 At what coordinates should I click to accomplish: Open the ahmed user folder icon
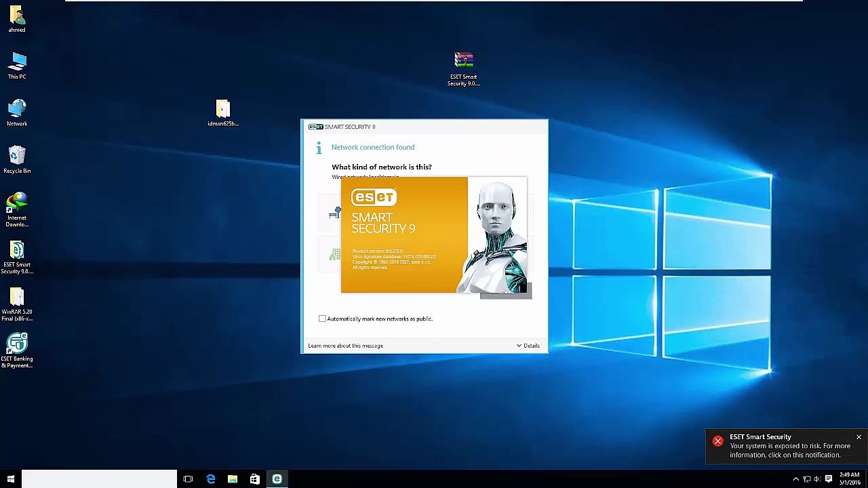[x=17, y=19]
